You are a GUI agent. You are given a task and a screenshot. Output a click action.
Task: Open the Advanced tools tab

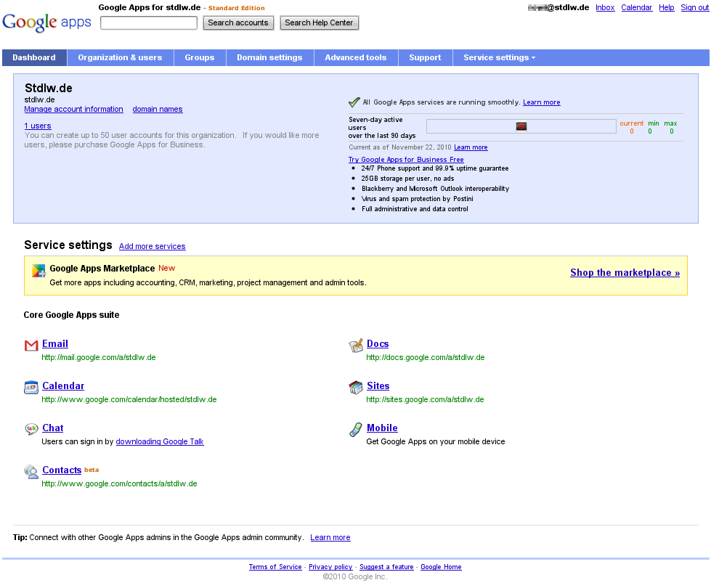[x=356, y=57]
